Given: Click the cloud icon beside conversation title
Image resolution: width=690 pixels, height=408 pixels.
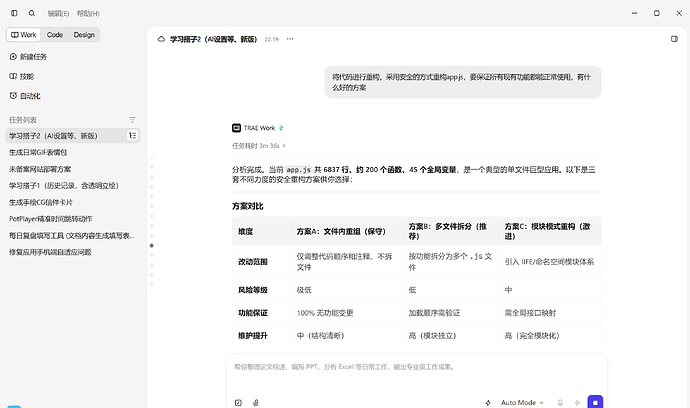Looking at the screenshot, I should coord(161,39).
